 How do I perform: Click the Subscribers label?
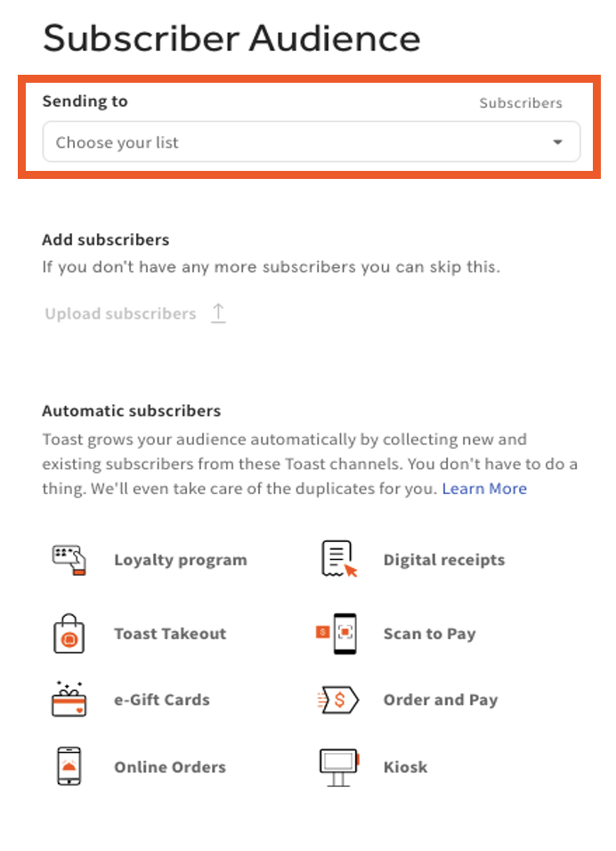[521, 102]
